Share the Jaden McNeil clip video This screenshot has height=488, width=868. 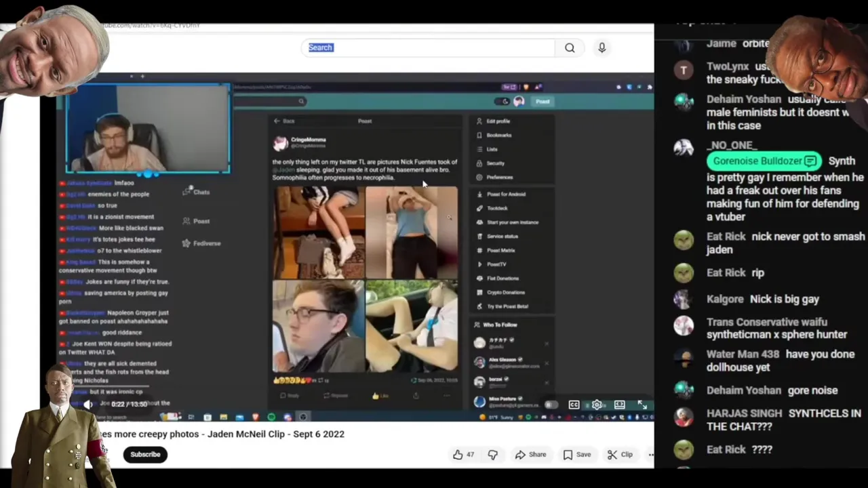point(530,455)
